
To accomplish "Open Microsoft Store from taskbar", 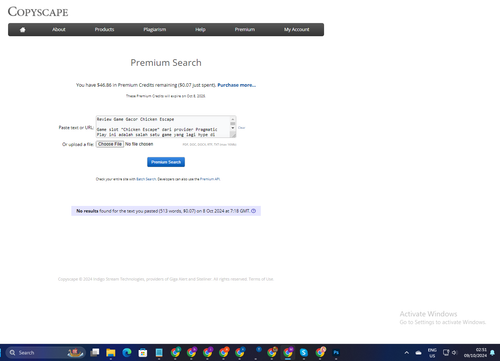I will pyautogui.click(x=143, y=352).
